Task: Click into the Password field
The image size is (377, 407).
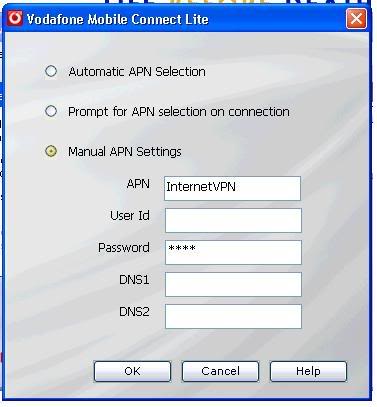Action: (x=233, y=252)
